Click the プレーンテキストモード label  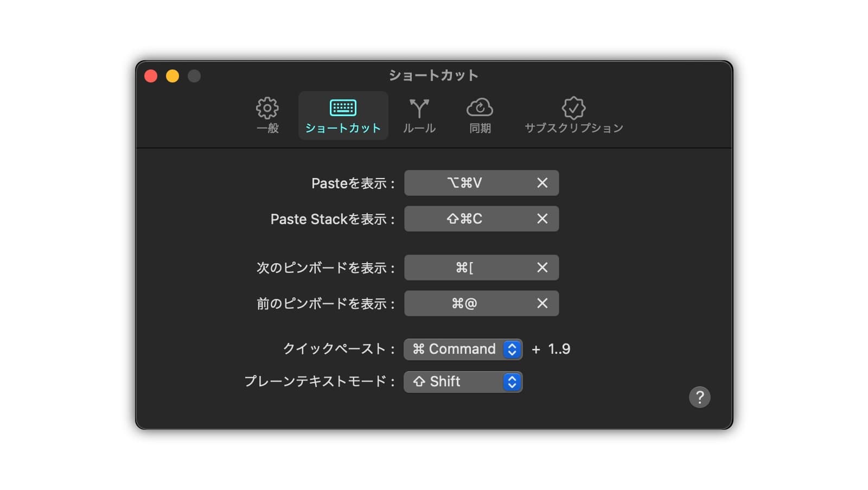pyautogui.click(x=320, y=381)
